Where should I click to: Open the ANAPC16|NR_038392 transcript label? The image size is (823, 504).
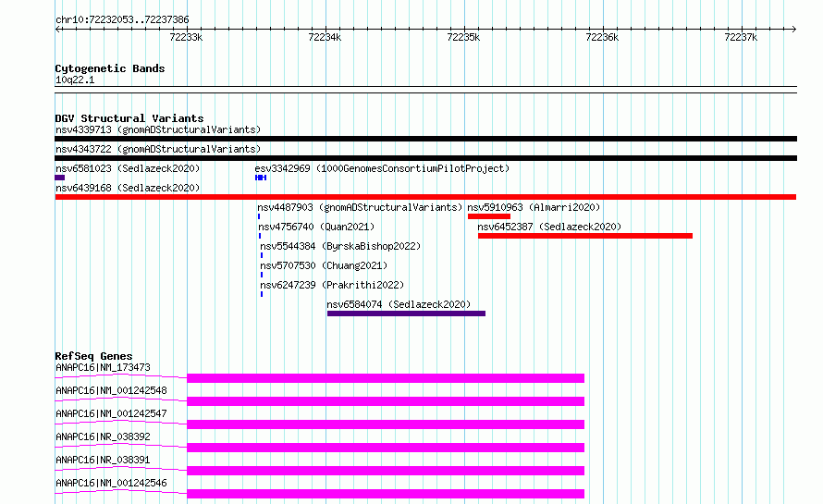tap(103, 436)
